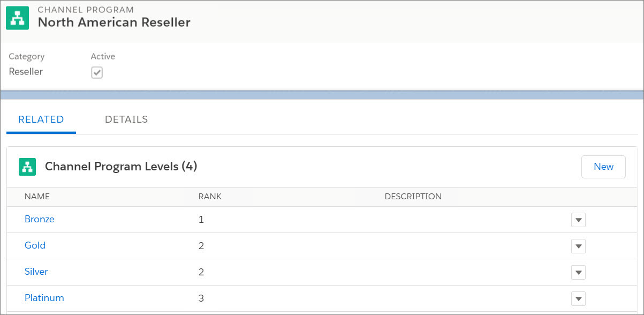Open the Gold level record

[35, 245]
